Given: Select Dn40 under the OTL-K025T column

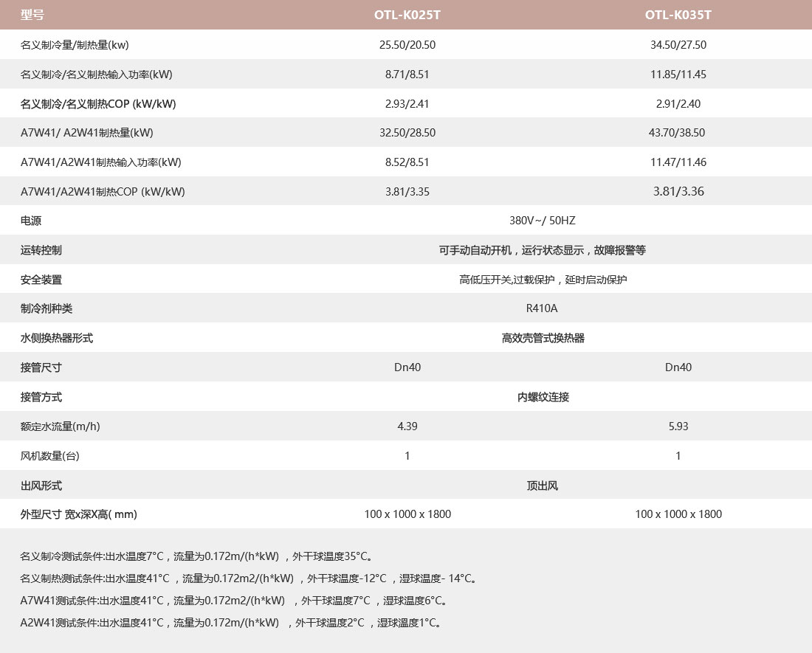Looking at the screenshot, I should coord(407,367).
